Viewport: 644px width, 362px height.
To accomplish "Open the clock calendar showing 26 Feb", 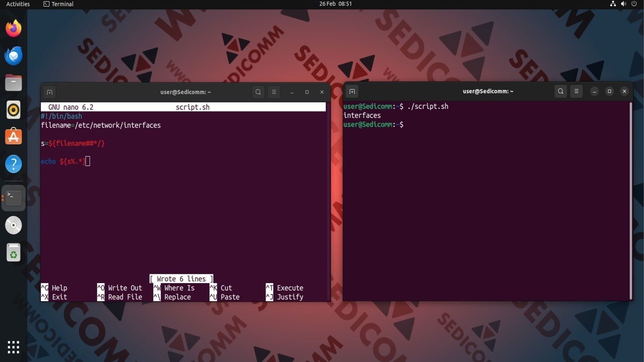I will [x=335, y=4].
